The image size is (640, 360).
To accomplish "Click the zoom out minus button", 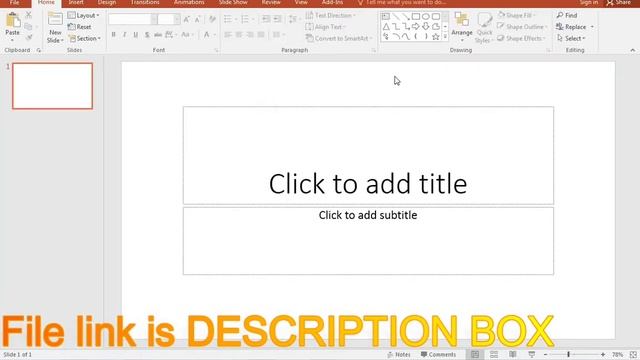I will [545, 355].
